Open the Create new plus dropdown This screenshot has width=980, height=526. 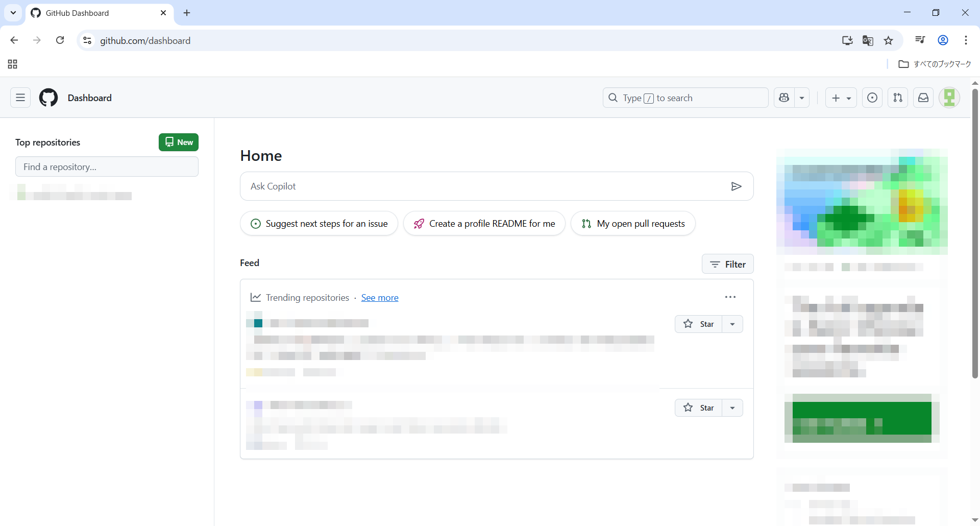(841, 98)
